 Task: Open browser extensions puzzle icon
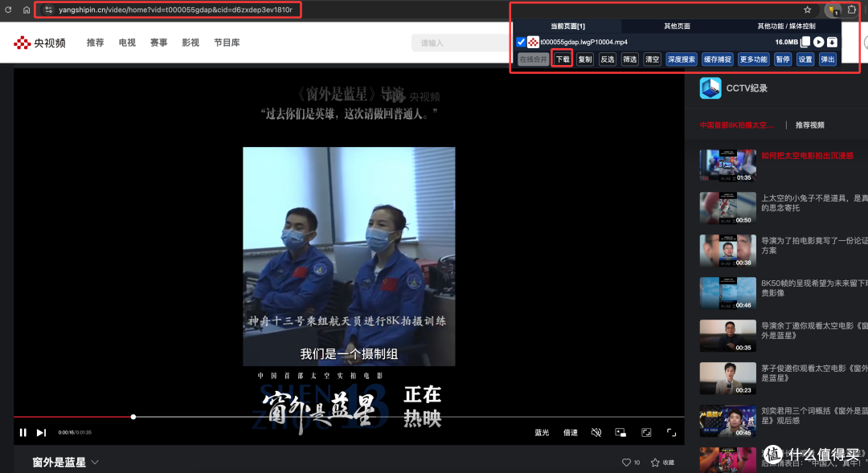pos(851,10)
